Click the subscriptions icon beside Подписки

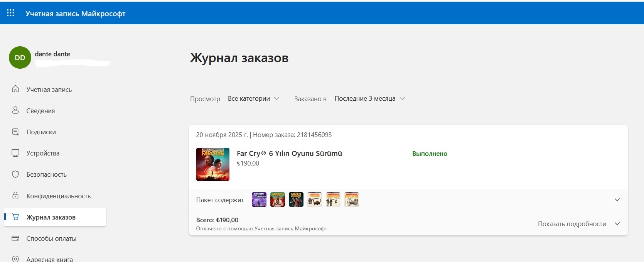(15, 132)
